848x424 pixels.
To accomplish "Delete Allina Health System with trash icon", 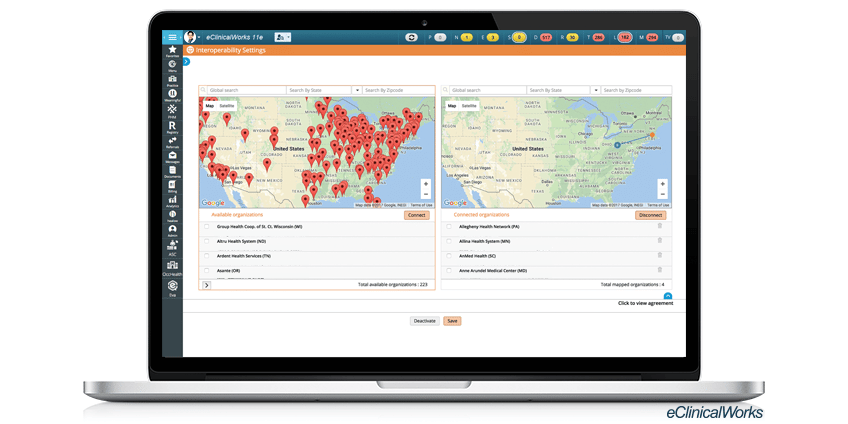I will (659, 241).
